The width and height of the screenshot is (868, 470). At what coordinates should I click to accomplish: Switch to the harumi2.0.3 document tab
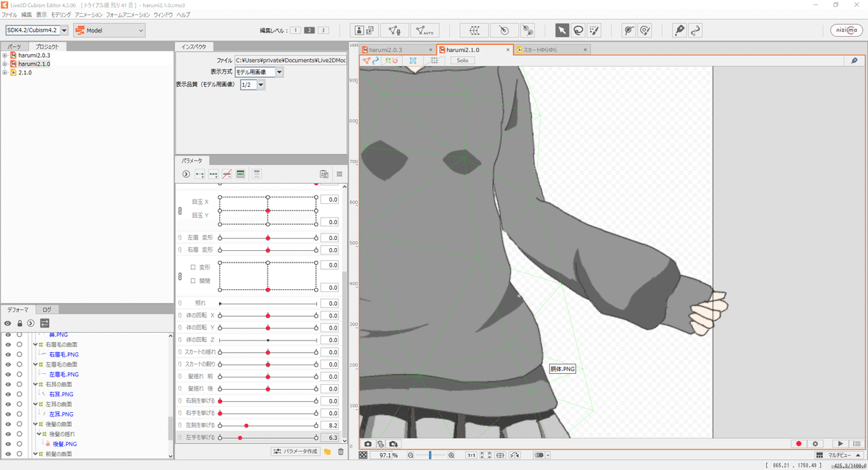397,50
